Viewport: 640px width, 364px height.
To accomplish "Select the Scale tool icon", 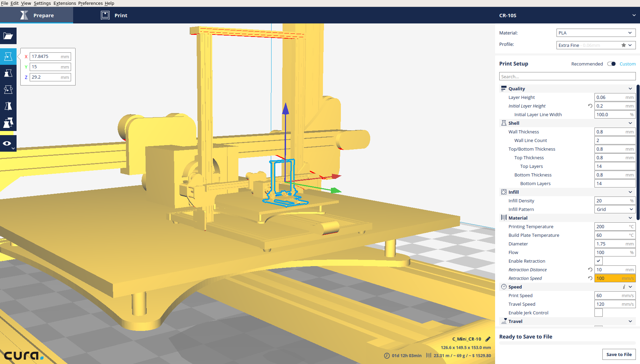I will tap(8, 73).
